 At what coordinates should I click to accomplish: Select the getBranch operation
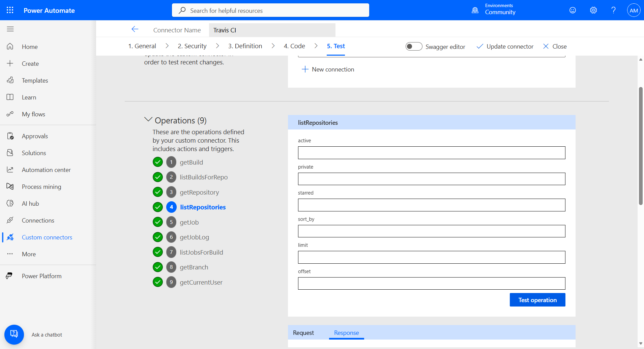194,267
